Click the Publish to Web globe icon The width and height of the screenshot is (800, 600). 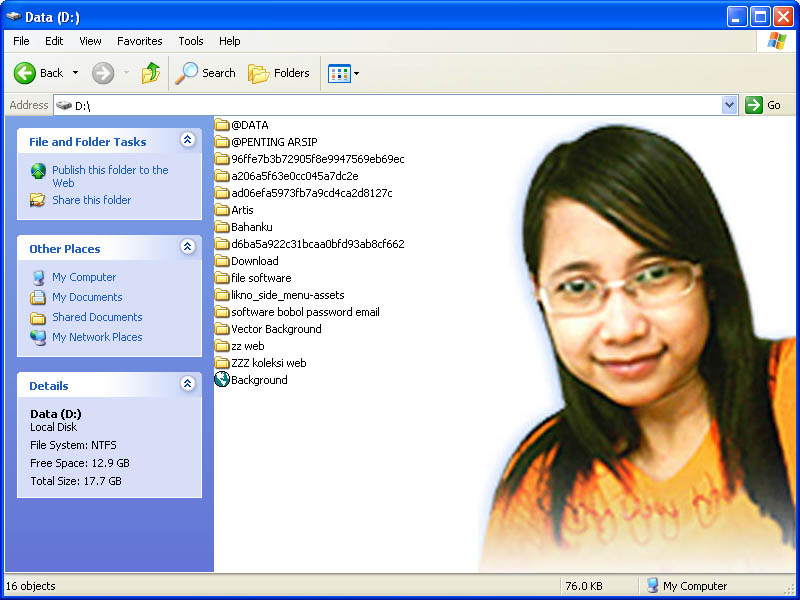38,171
